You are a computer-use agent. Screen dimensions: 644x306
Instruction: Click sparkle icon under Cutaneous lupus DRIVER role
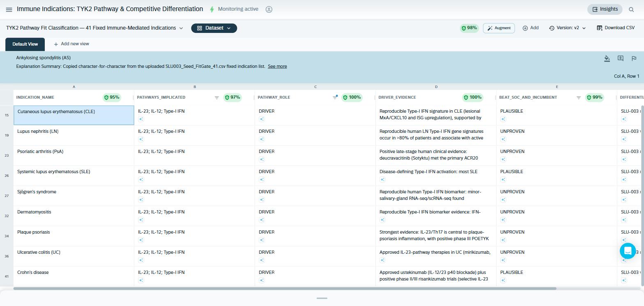click(262, 119)
